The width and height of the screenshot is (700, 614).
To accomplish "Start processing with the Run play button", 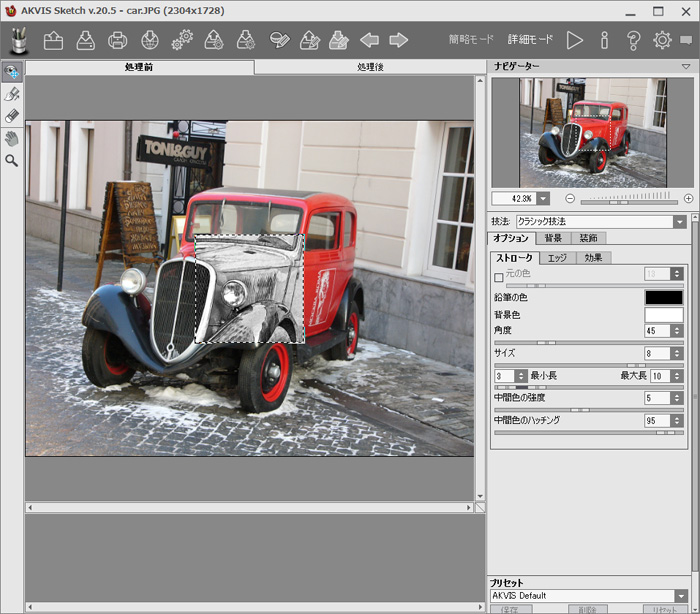I will tap(575, 40).
